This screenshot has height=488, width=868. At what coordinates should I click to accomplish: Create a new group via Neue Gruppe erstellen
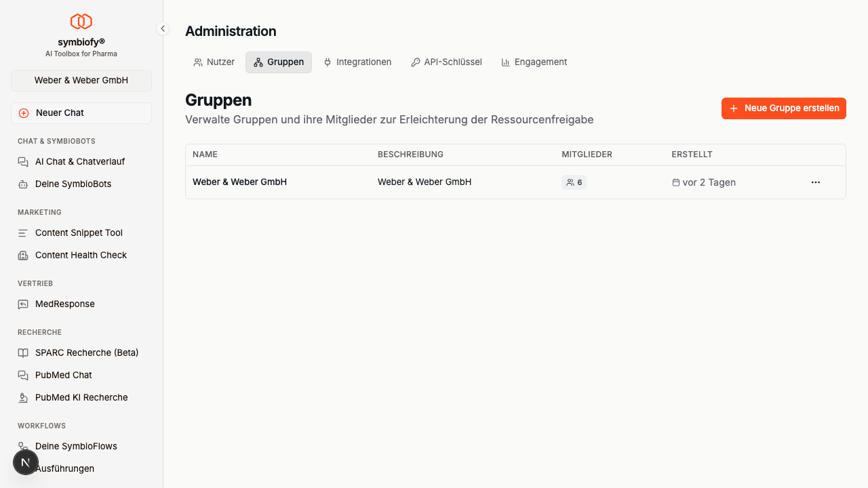pyautogui.click(x=783, y=108)
